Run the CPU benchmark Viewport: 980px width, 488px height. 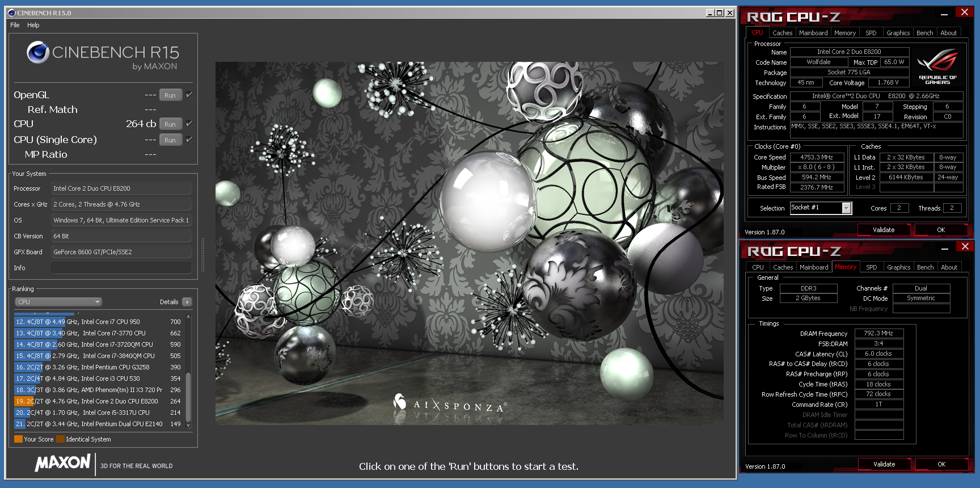(170, 124)
